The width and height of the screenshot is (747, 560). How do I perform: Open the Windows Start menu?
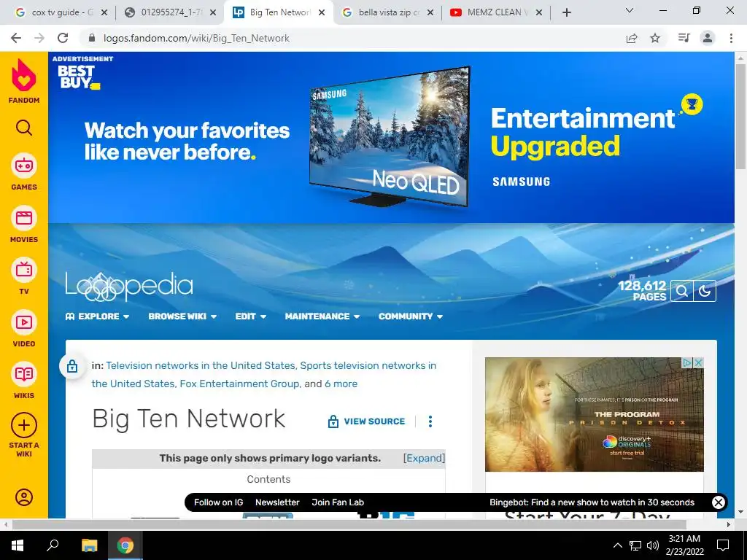(x=17, y=545)
